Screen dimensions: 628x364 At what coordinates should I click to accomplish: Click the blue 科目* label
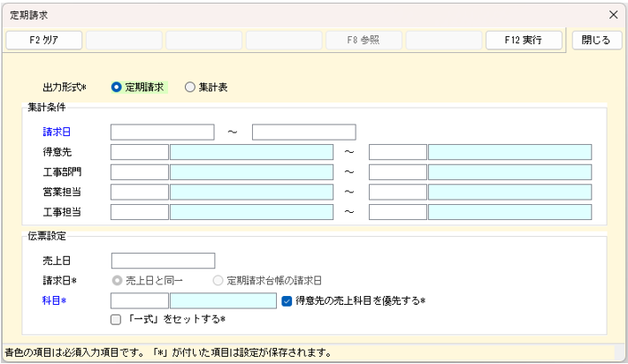55,300
